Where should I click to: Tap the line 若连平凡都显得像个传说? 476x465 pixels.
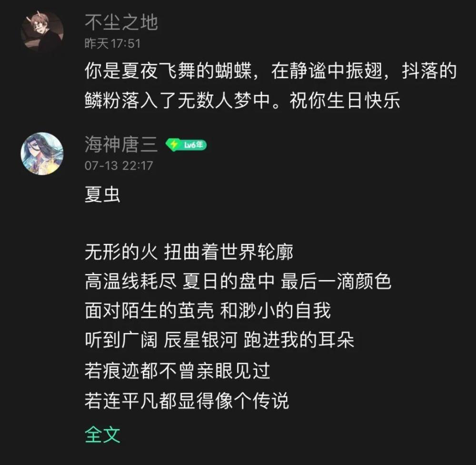187,401
